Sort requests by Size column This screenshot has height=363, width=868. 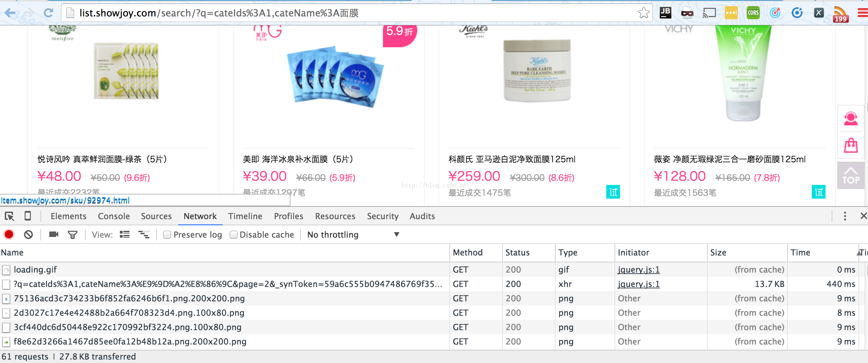point(747,253)
